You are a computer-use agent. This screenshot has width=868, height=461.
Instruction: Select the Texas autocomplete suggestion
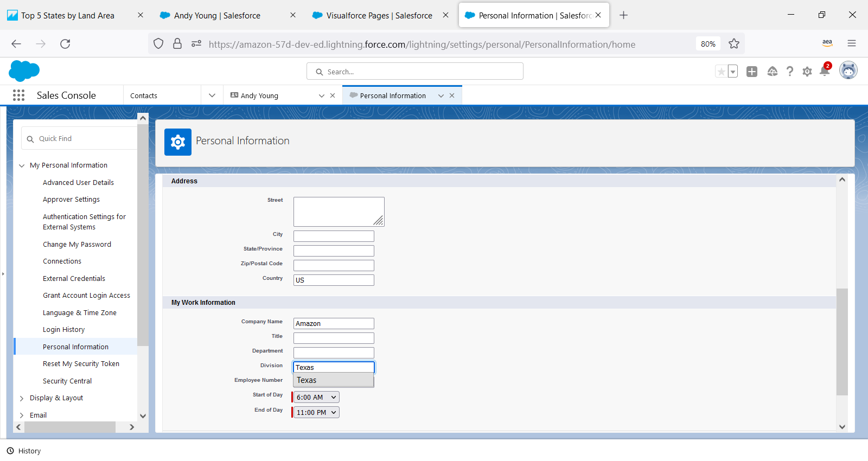[x=333, y=380]
